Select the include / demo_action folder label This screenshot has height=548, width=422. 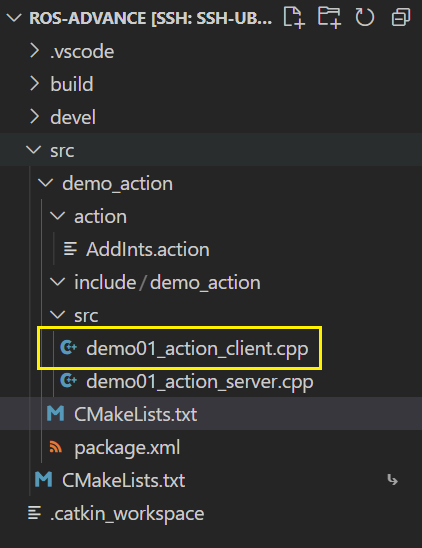167,282
